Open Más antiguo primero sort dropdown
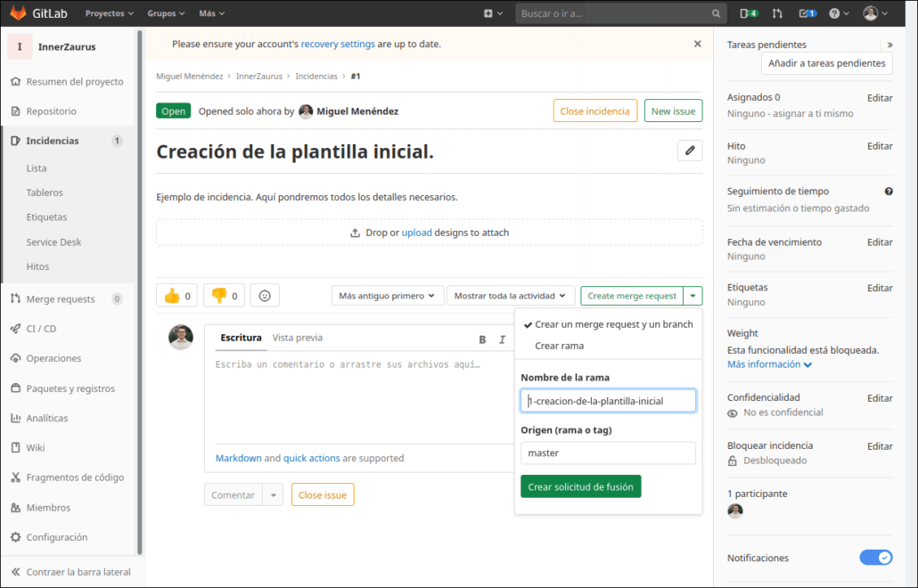Image resolution: width=918 pixels, height=588 pixels. point(387,296)
